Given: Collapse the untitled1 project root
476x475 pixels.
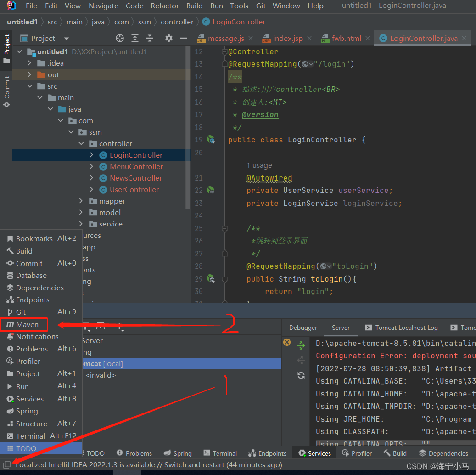Looking at the screenshot, I should 19,51.
